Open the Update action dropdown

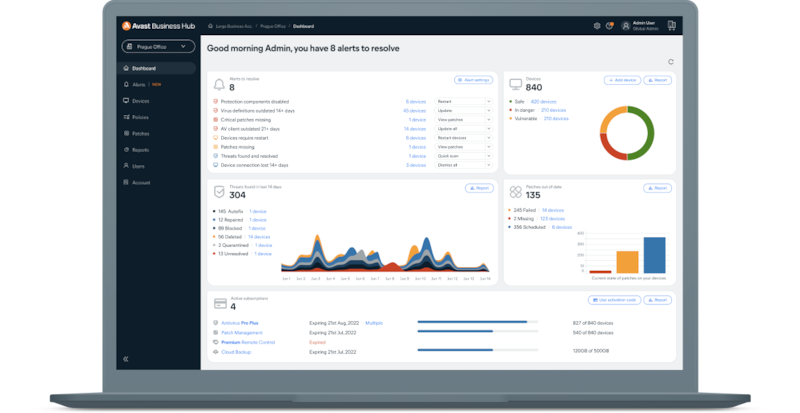463,110
